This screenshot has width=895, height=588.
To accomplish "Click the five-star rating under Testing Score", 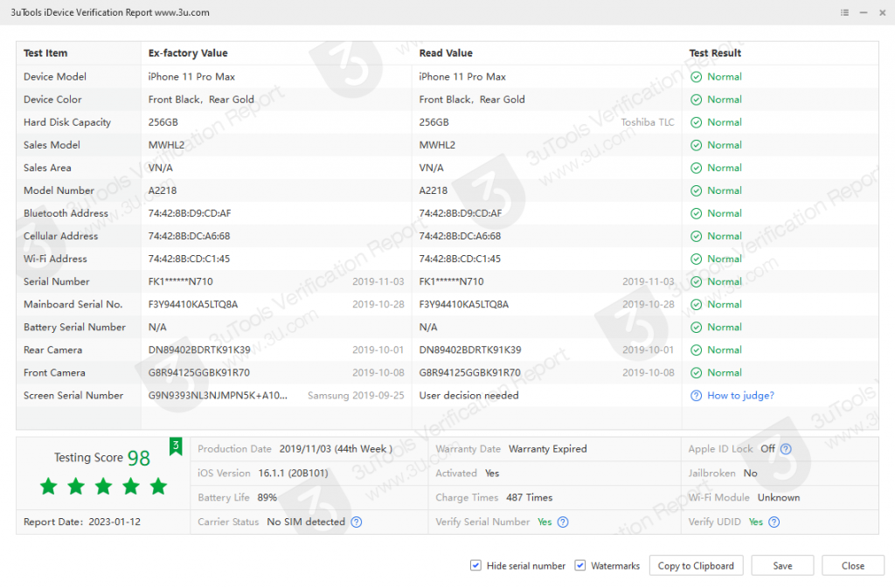I will [103, 486].
